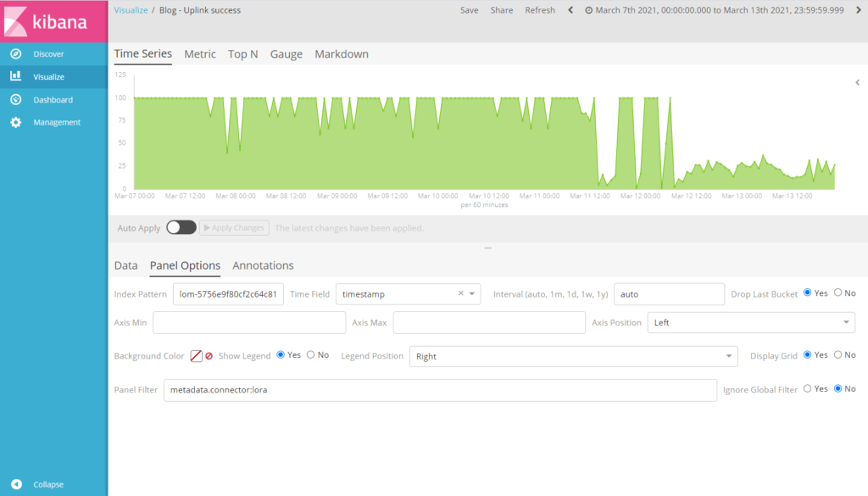Open the Panel Options tab

point(185,265)
